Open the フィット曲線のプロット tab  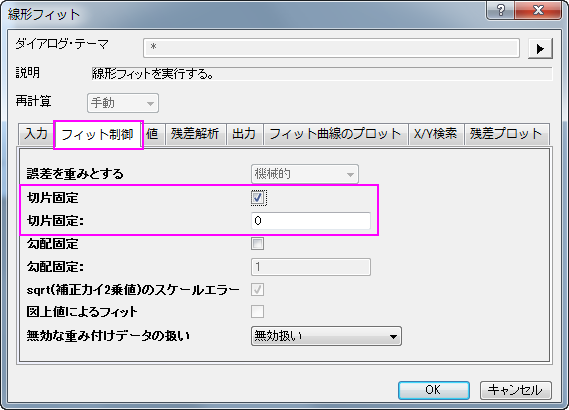pos(335,134)
